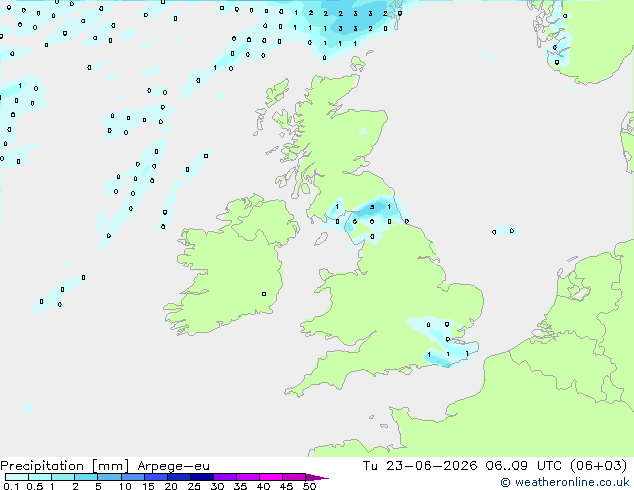Click the legend label '25'
This screenshot has height=490, width=634.
(x=194, y=486)
